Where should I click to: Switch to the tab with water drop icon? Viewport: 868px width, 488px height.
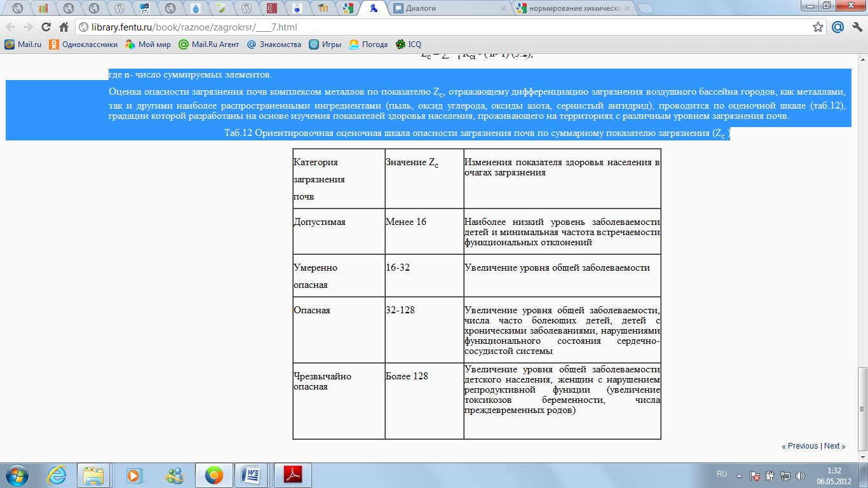pyautogui.click(x=196, y=8)
